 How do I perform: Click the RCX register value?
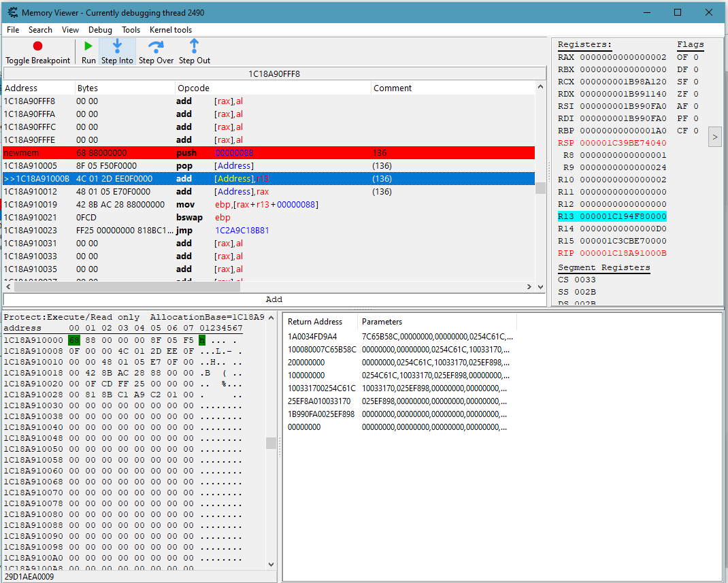[x=623, y=82]
